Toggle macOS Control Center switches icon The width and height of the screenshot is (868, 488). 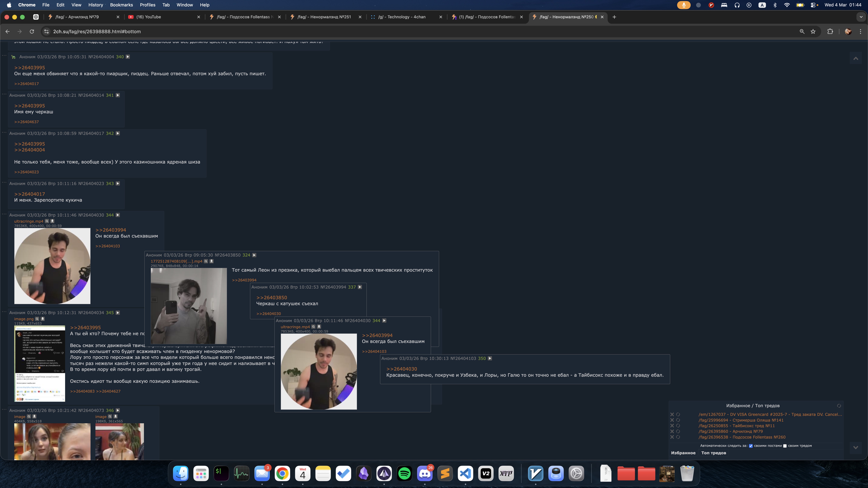click(x=813, y=5)
